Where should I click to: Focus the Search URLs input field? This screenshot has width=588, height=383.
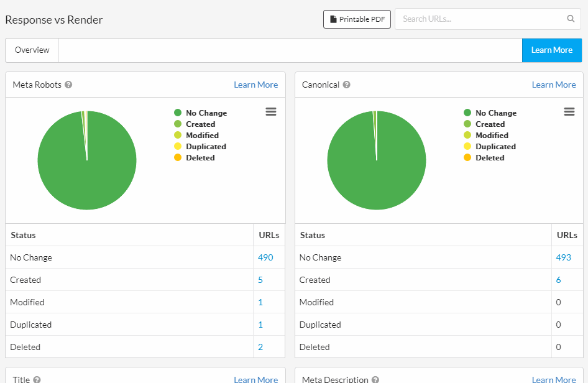click(x=487, y=19)
